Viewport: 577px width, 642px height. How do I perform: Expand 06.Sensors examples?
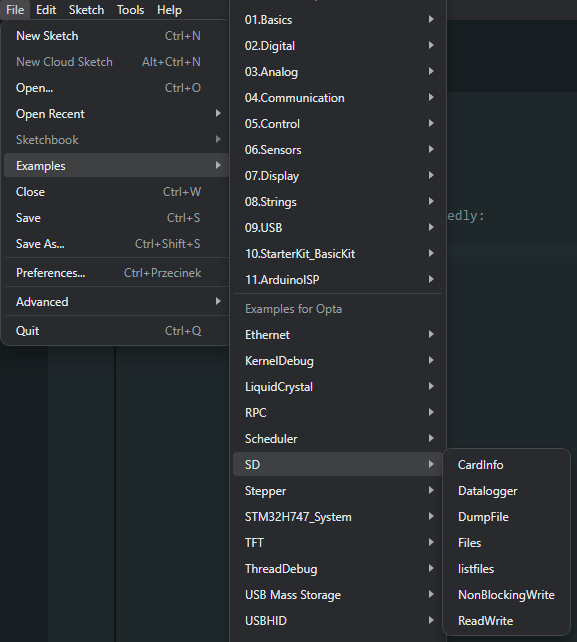click(338, 150)
